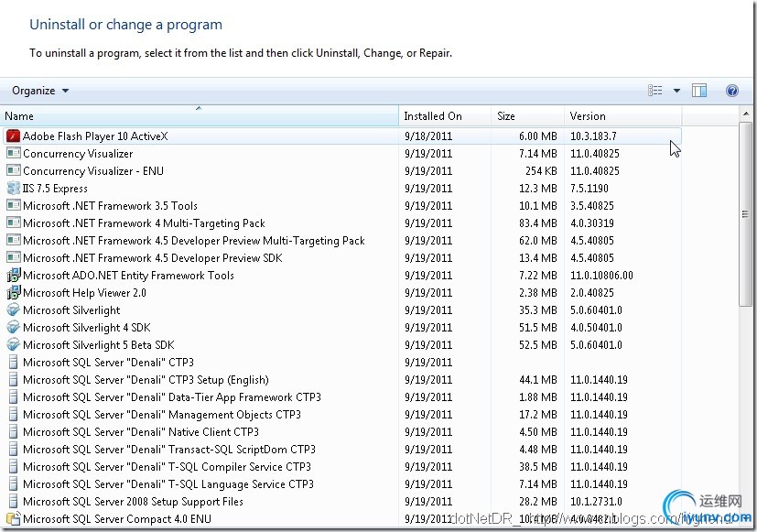757x532 pixels.
Task: Click the 35.3 MB Silverlight size
Action: tap(538, 309)
